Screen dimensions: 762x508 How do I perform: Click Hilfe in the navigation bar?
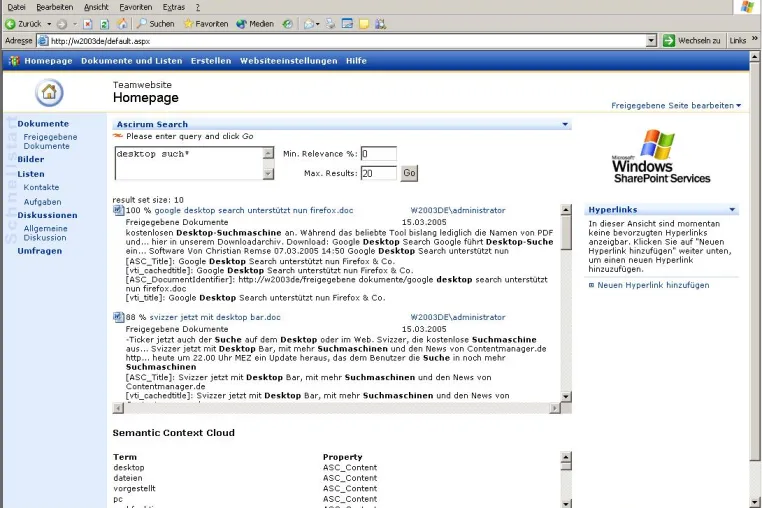[x=356, y=61]
